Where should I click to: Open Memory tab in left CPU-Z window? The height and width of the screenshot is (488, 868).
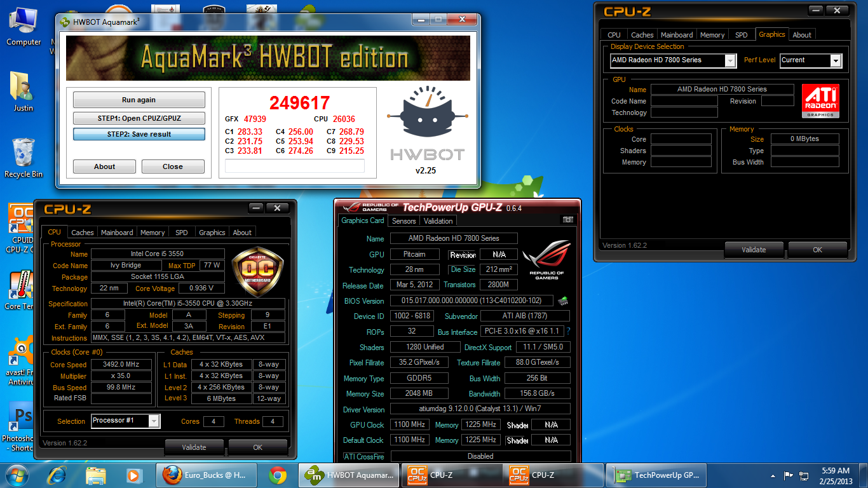coord(153,233)
